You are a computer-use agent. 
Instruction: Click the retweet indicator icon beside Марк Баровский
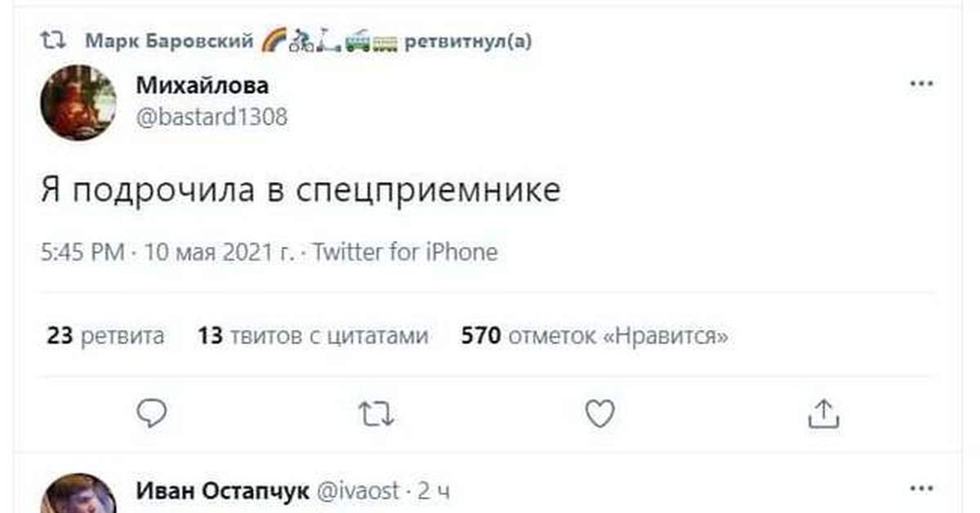click(x=53, y=41)
